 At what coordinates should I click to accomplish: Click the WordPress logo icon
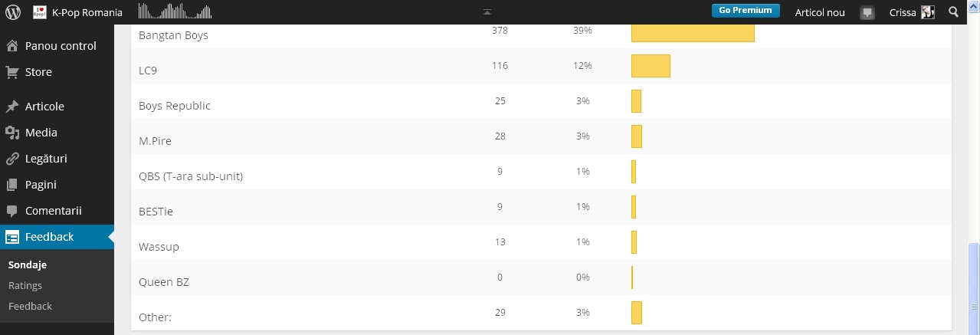tap(13, 12)
